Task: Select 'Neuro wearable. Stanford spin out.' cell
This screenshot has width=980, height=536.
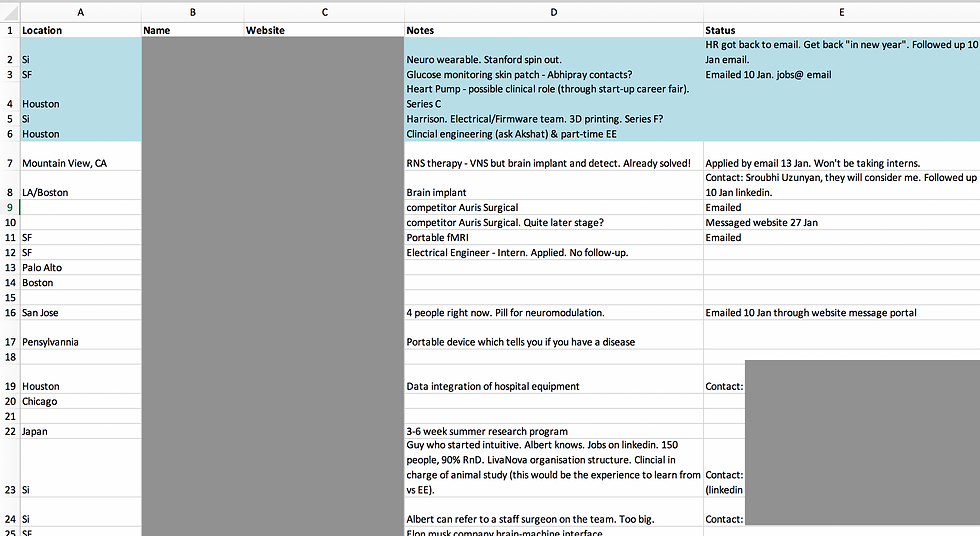Action: click(x=554, y=52)
